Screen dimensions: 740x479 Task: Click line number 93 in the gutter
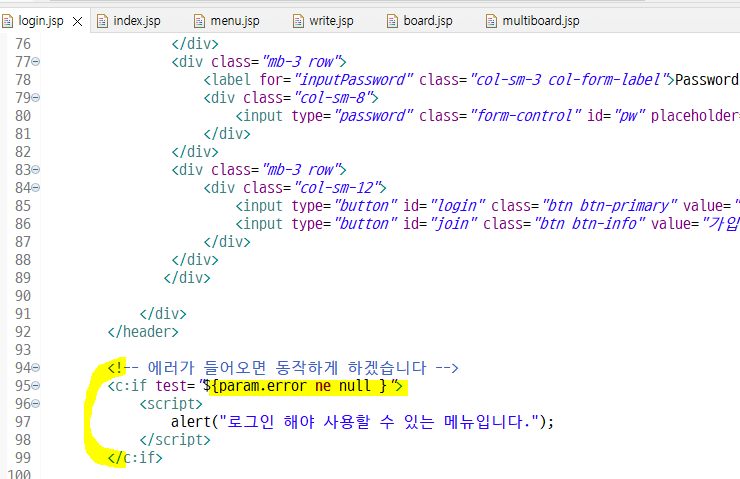click(23, 350)
